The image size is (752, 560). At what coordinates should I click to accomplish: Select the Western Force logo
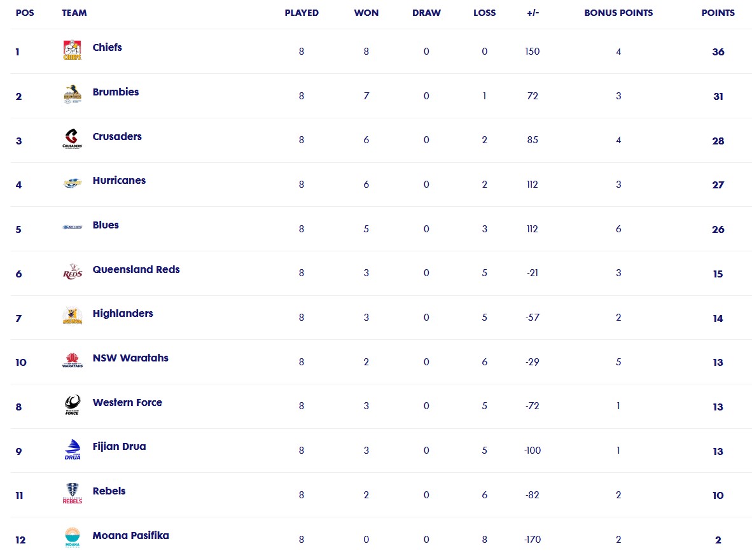coord(73,405)
